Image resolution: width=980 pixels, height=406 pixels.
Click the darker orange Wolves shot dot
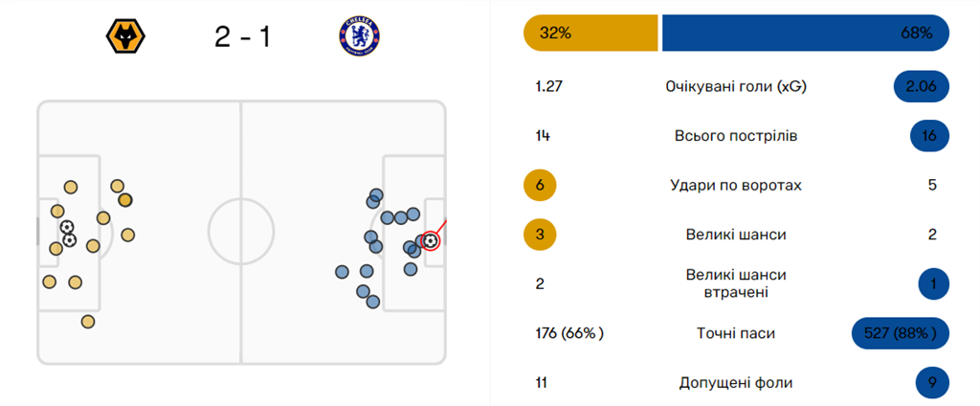coord(125,200)
